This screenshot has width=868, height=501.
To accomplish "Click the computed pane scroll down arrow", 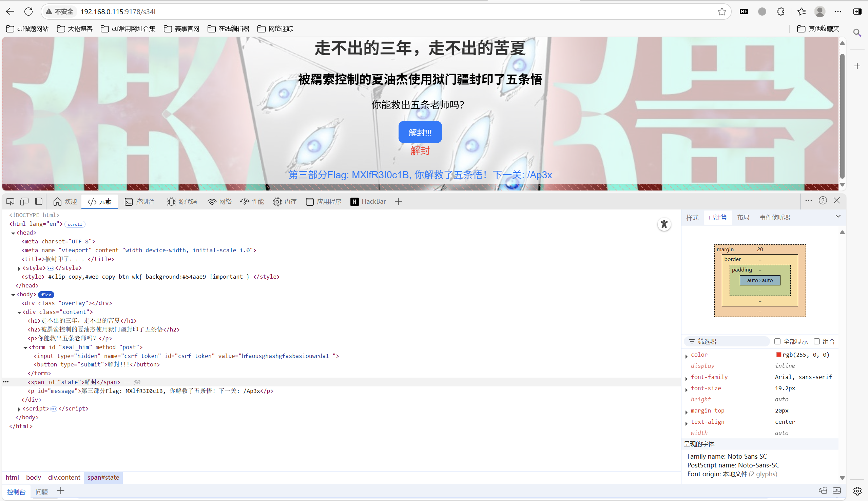I will 842,478.
